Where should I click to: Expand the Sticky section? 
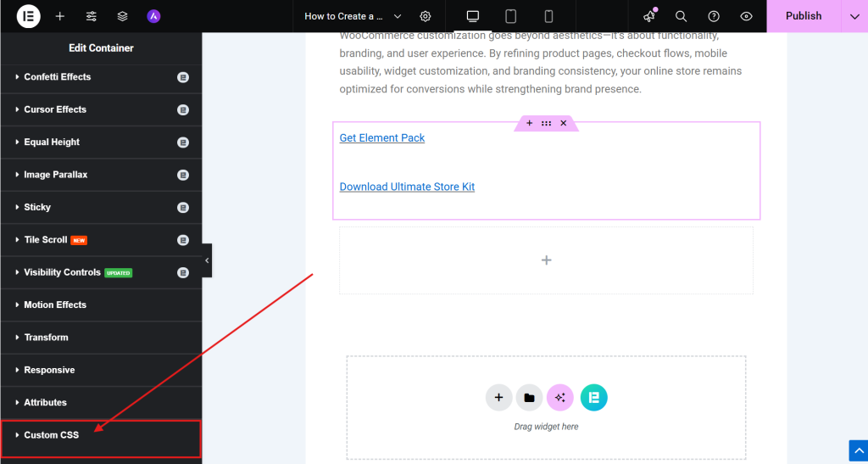[101, 207]
